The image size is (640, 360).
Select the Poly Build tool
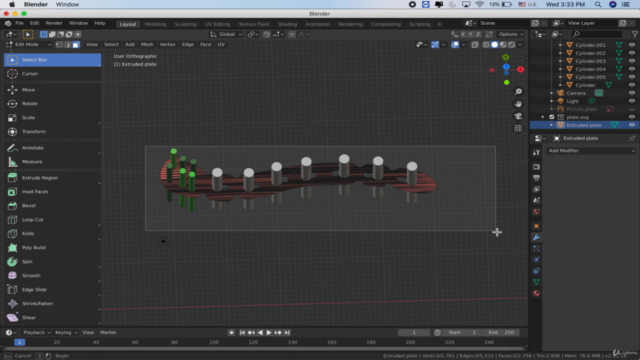click(x=52, y=248)
